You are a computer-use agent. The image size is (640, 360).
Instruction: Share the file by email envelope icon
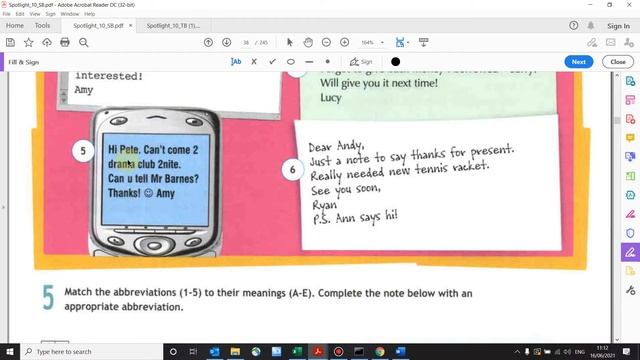pos(611,42)
